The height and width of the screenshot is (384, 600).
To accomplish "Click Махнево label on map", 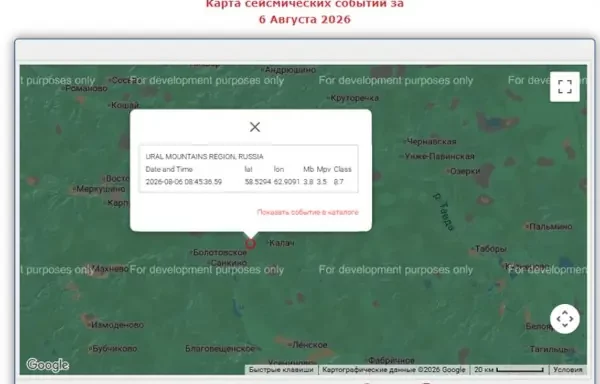I will 111,269.
